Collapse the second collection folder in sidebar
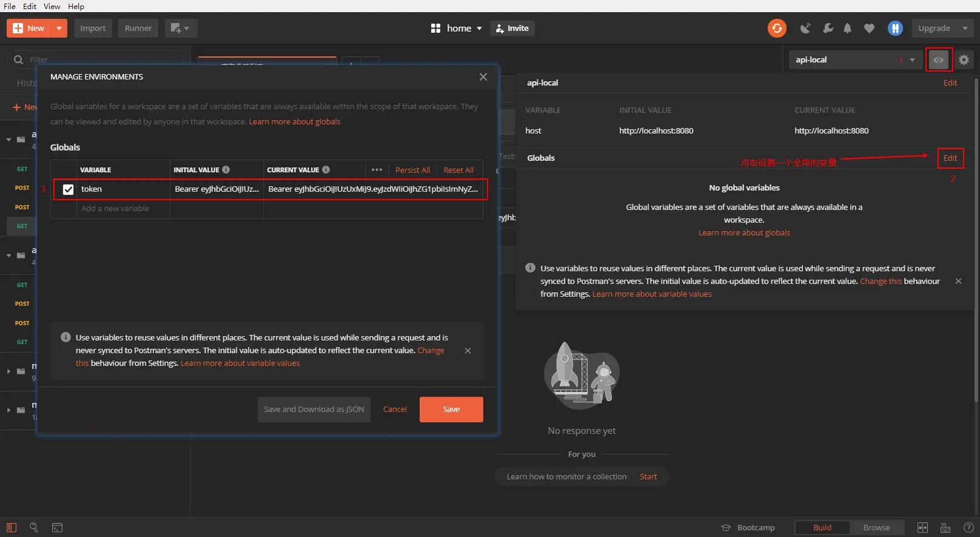This screenshot has height=537, width=980. [x=8, y=255]
